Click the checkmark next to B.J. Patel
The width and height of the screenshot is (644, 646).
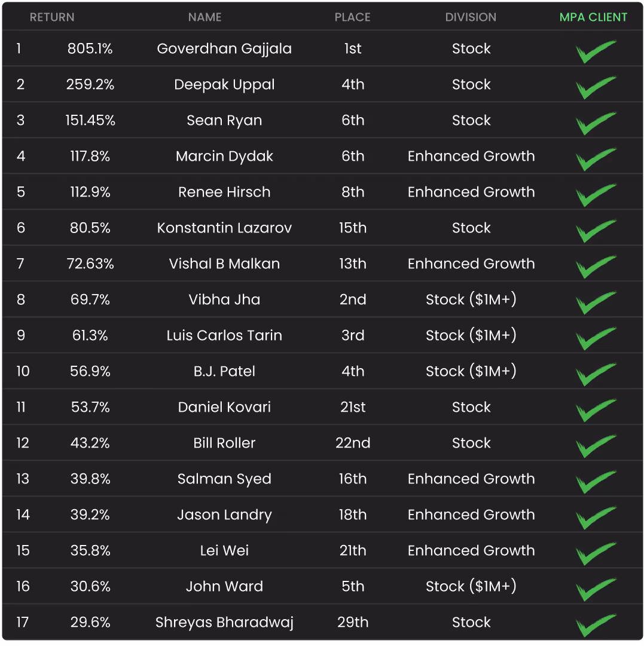(595, 374)
